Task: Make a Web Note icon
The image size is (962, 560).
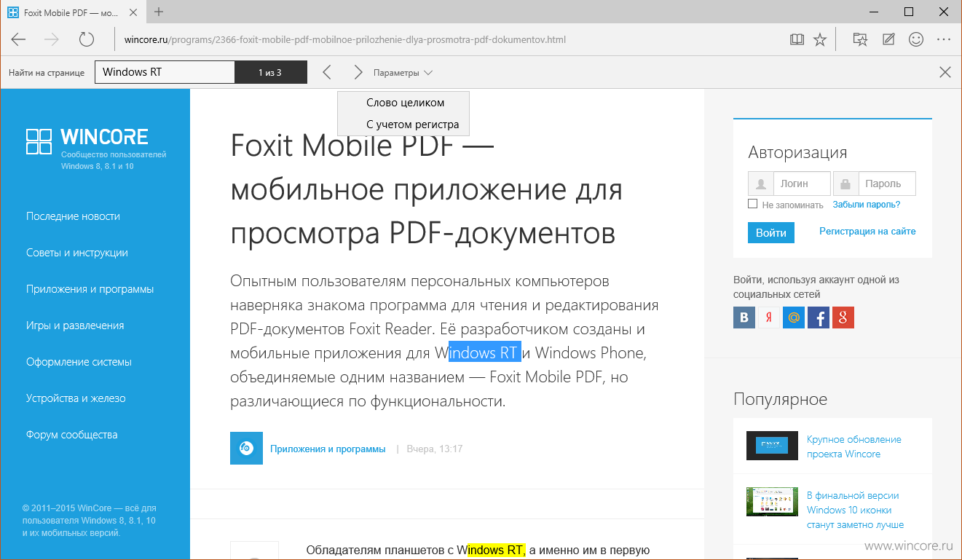Action: 888,39
